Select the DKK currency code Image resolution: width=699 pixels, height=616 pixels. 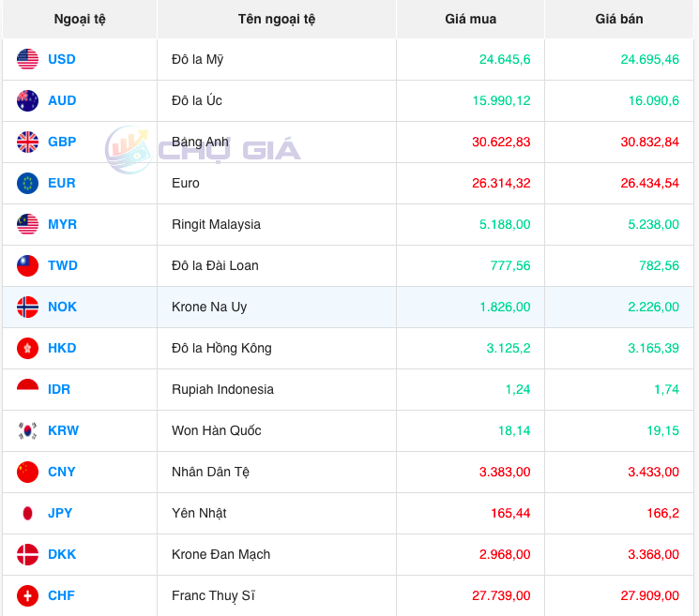[62, 554]
